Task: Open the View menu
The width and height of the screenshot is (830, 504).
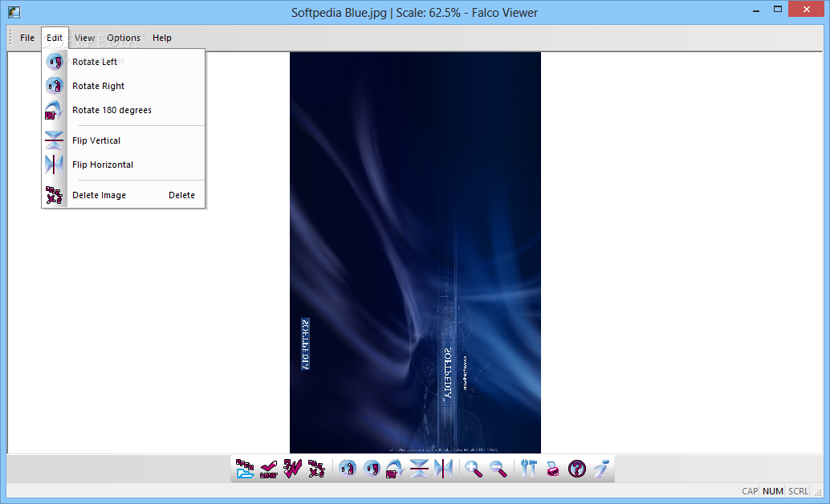Action: pos(84,38)
